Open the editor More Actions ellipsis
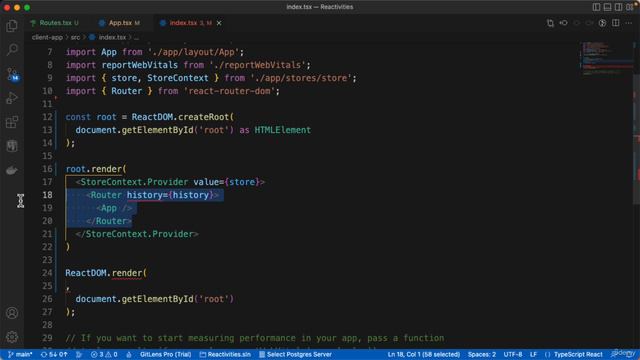Screen dimensions: 640x360 click(629, 23)
